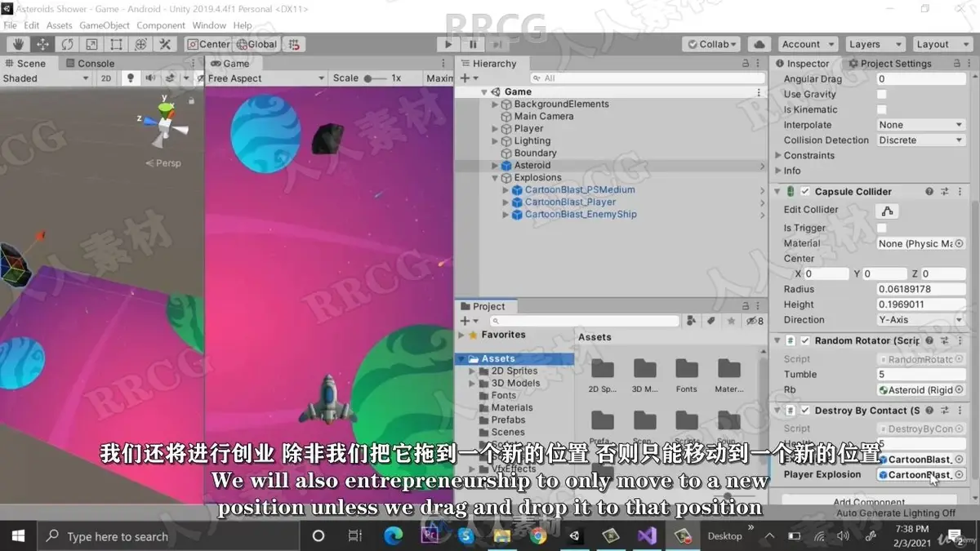
Task: Expand the BackgroundElements hierarchy item
Action: tap(495, 104)
